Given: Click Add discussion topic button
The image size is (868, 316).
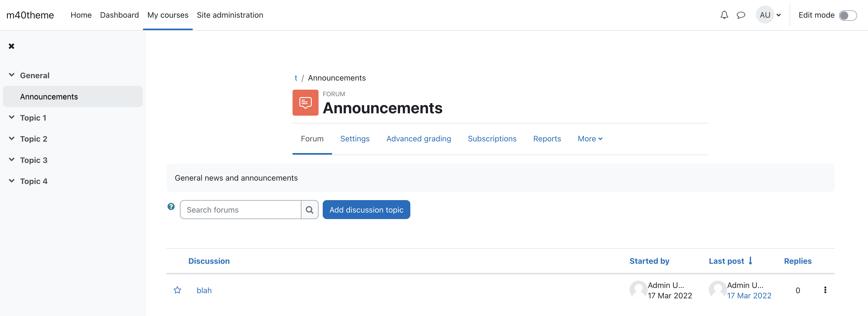Looking at the screenshot, I should pyautogui.click(x=366, y=209).
